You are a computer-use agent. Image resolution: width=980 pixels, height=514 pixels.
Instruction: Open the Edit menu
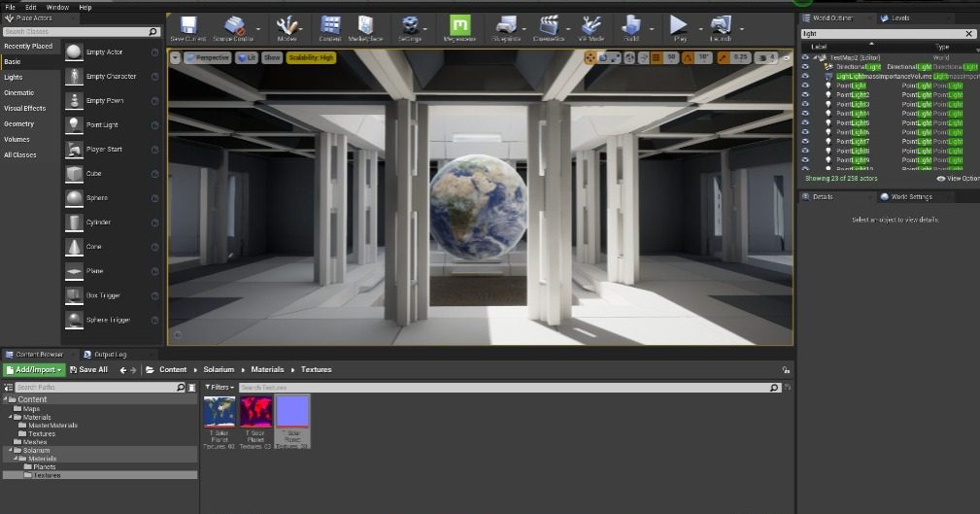(x=31, y=7)
